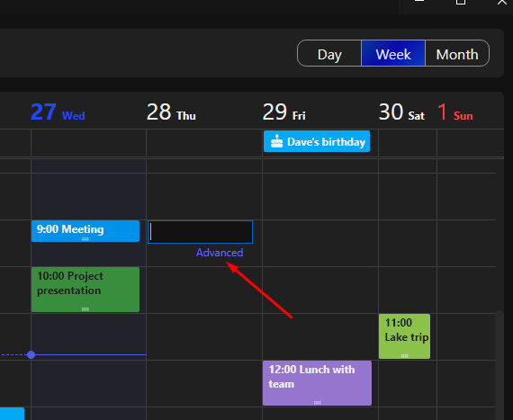Click the Lake trip resize grip handle

pyautogui.click(x=404, y=356)
